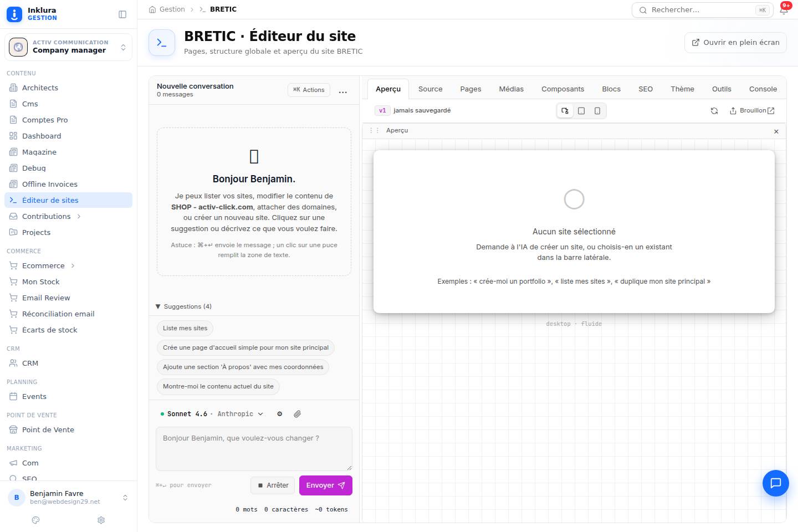This screenshot has height=532, width=798.
Task: Open the CRM users entry
Action: tap(68, 363)
